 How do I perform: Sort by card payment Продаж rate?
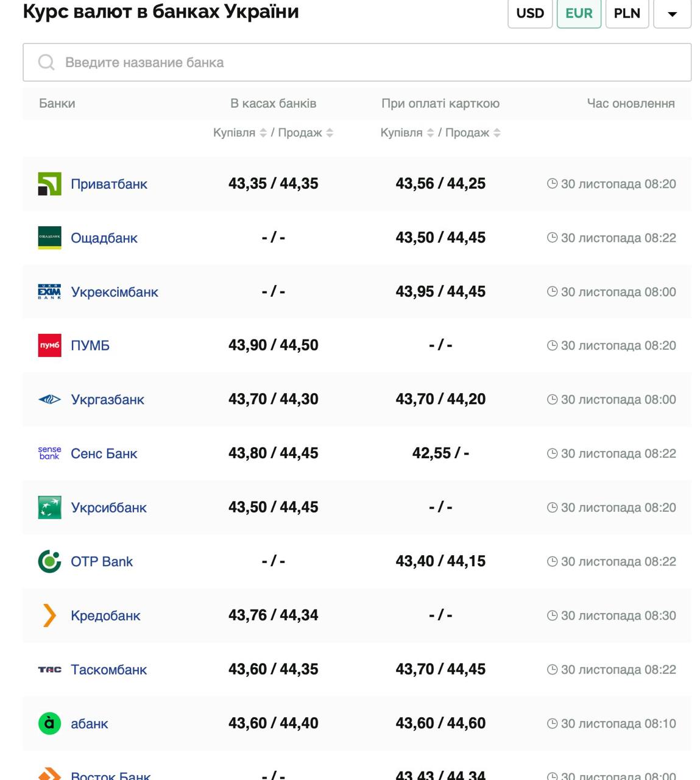point(497,133)
